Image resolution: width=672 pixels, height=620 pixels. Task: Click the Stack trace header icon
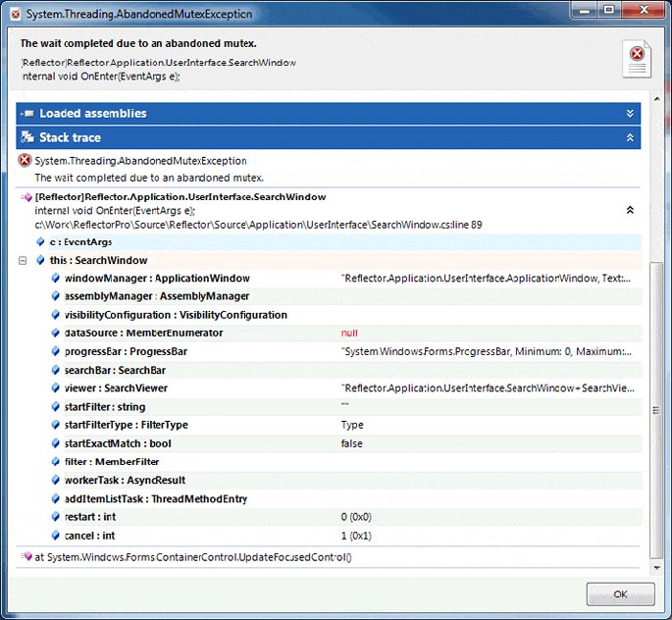[26, 138]
